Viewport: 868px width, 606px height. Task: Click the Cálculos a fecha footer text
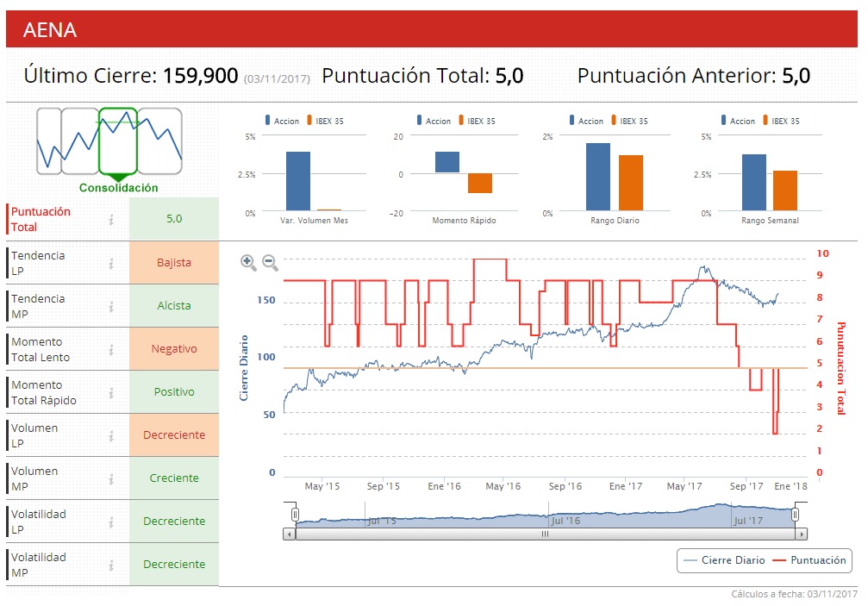[x=794, y=594]
